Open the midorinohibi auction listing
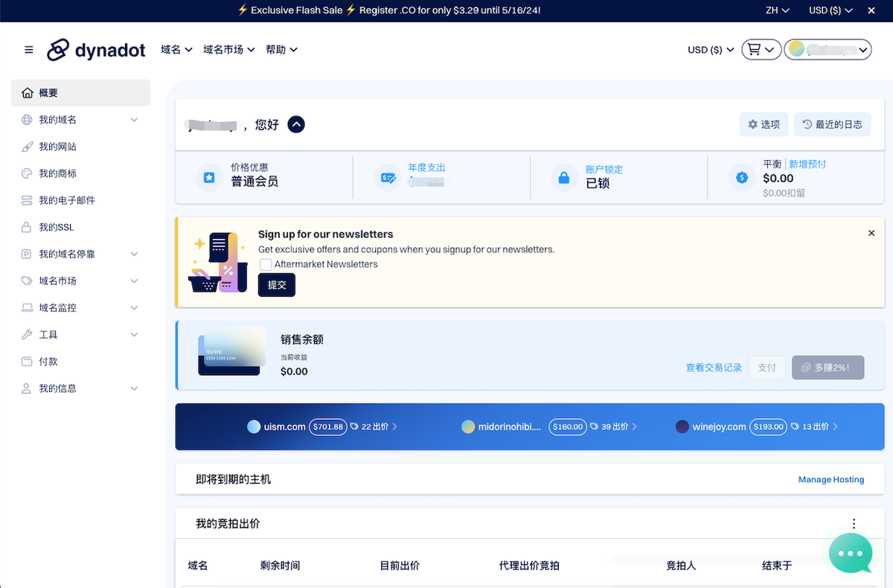 point(549,426)
